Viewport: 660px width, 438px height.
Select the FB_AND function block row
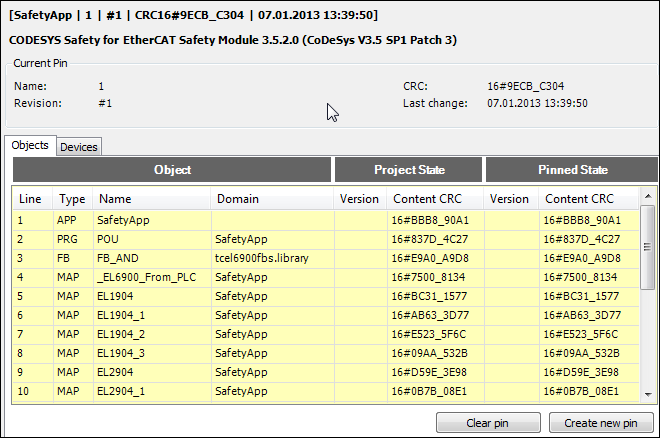point(116,258)
